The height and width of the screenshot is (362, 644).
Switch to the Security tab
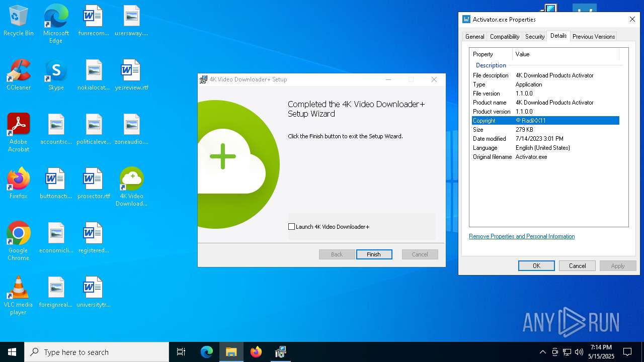pos(535,37)
